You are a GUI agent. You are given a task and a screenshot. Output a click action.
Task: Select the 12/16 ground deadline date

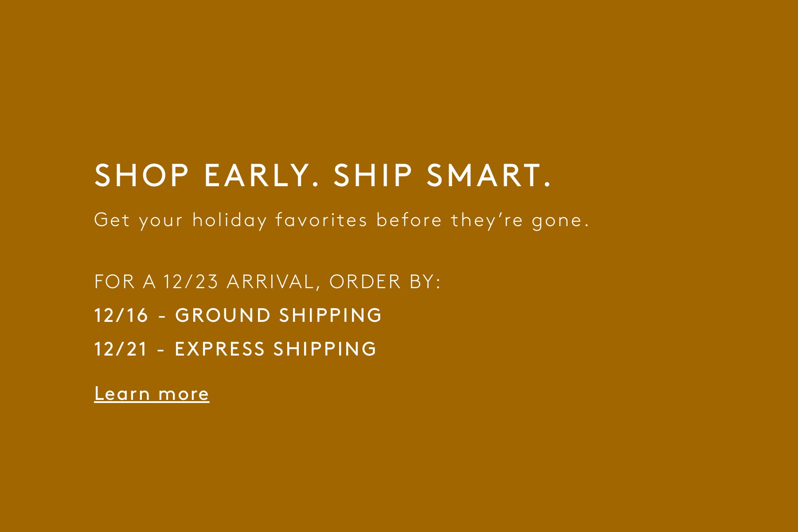121,316
